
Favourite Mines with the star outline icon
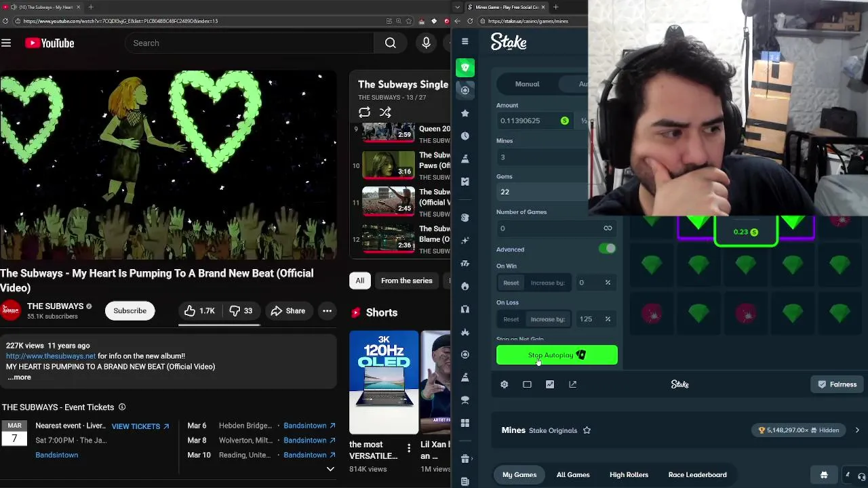pyautogui.click(x=587, y=430)
